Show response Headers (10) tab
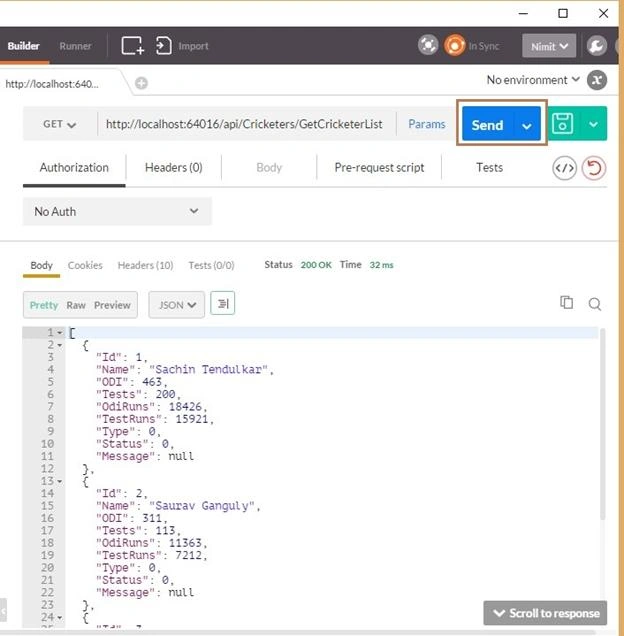The width and height of the screenshot is (624, 636). (145, 265)
